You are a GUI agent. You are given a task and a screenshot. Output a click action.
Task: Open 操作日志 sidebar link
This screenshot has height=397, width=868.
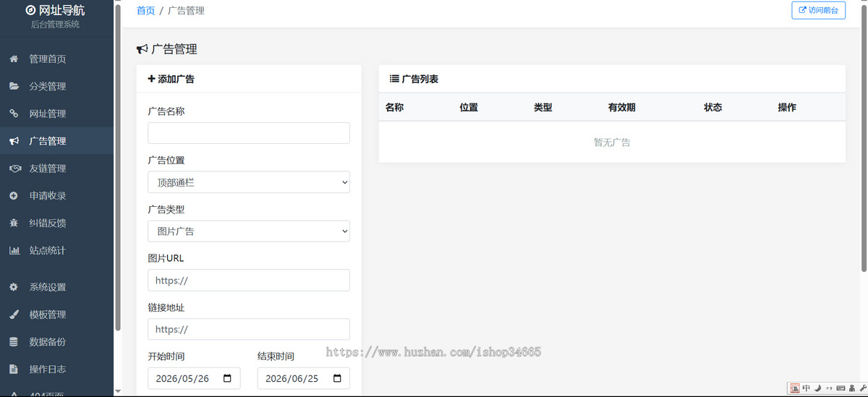[56, 369]
